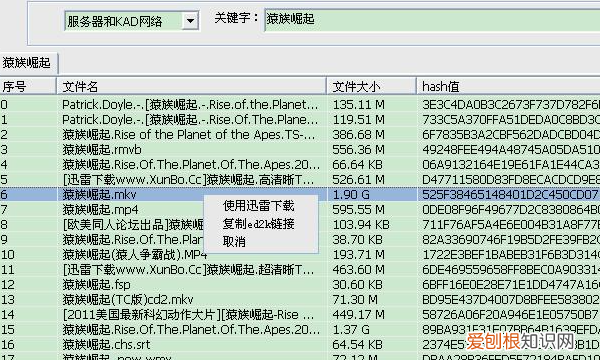
Task: Click row number 13 in 序号 column
Action: 8,300
